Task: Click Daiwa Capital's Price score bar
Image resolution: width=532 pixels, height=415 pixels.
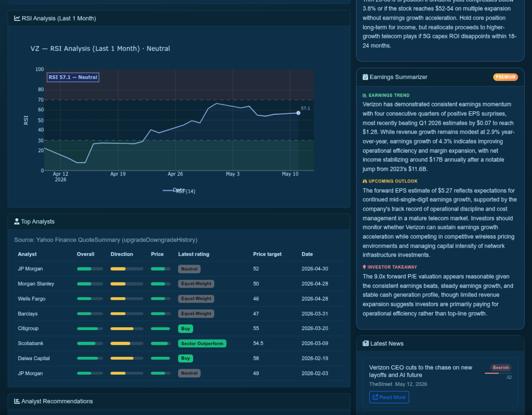Action: (x=161, y=358)
